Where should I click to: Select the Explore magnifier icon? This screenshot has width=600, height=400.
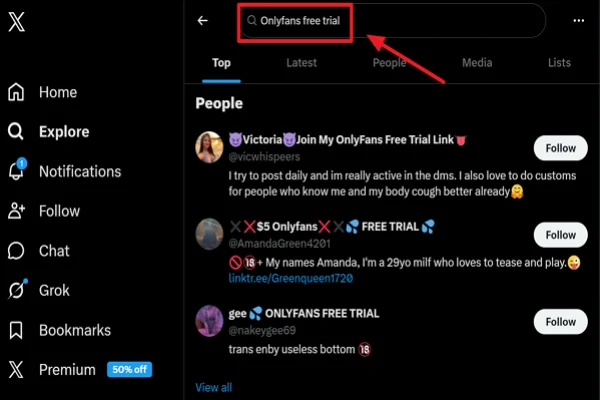click(x=16, y=132)
